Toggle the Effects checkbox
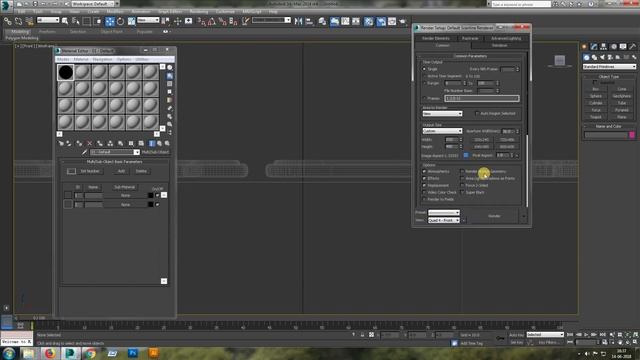This screenshot has width=640, height=360. point(424,178)
